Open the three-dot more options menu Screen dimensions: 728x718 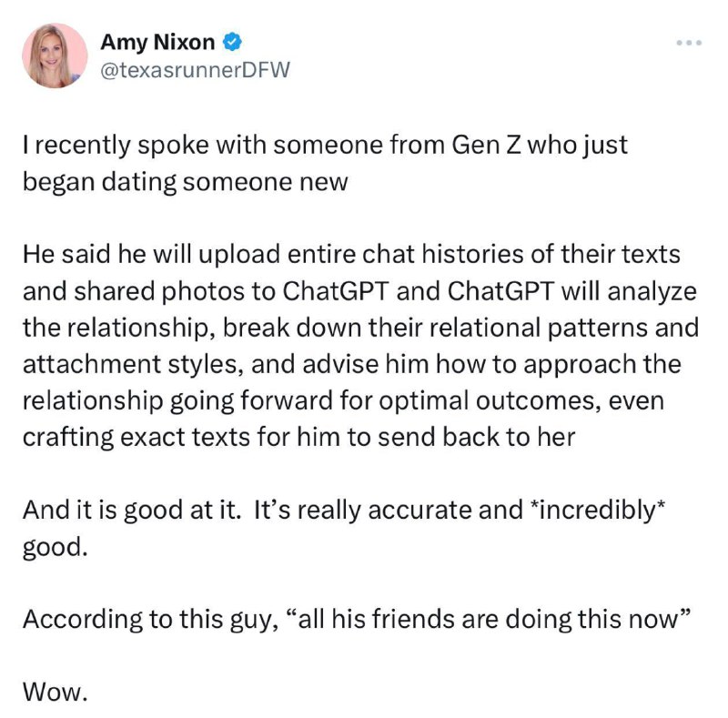(690, 44)
